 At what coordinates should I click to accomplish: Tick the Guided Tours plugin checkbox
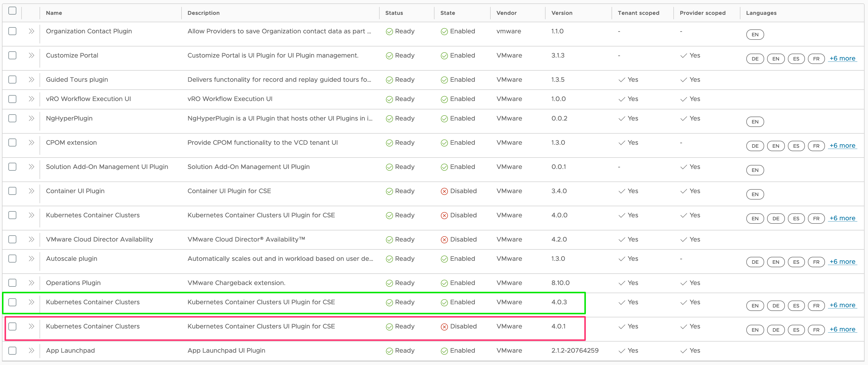(12, 80)
